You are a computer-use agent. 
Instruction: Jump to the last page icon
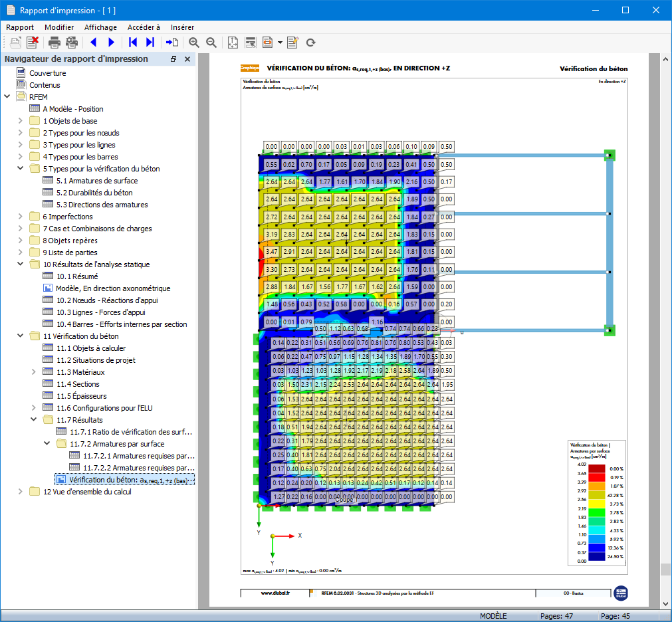click(x=150, y=43)
